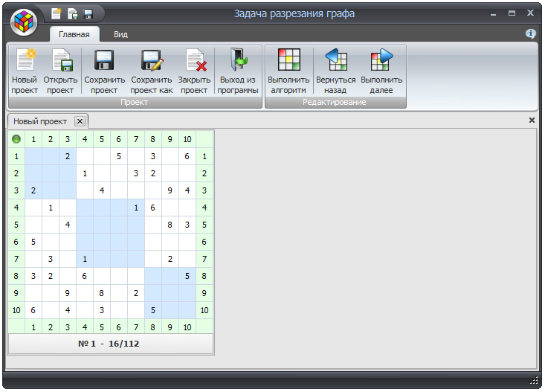Select cell row 3 column 5 value 4
The width and height of the screenshot is (545, 392).
pyautogui.click(x=102, y=190)
